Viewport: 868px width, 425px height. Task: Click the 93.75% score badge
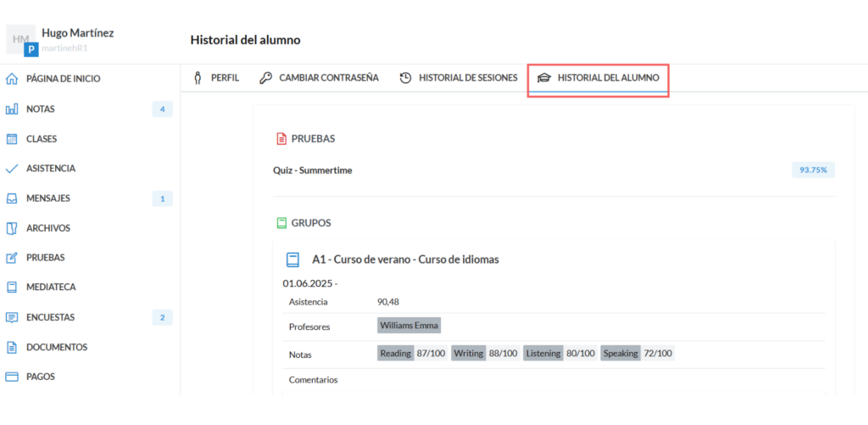(x=813, y=171)
